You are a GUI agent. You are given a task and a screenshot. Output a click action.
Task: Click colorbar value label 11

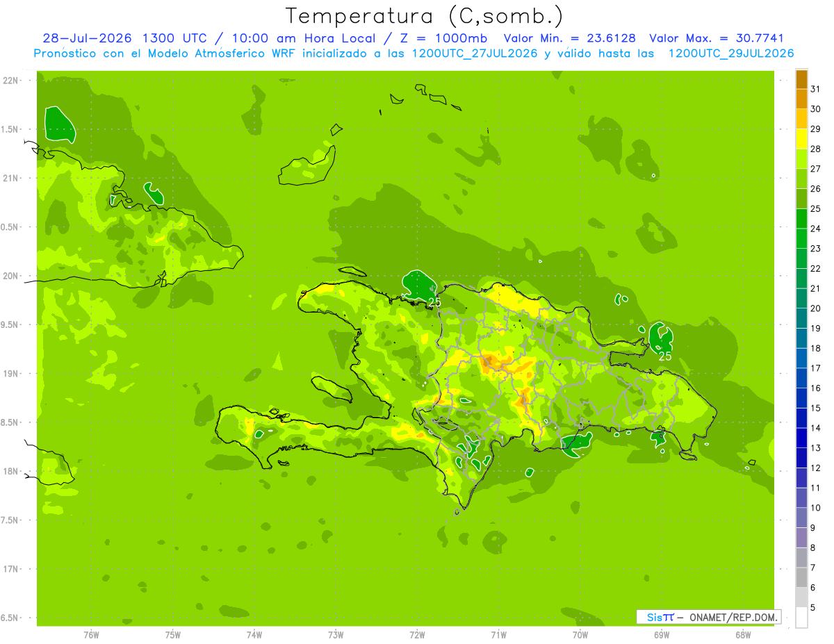pos(815,488)
